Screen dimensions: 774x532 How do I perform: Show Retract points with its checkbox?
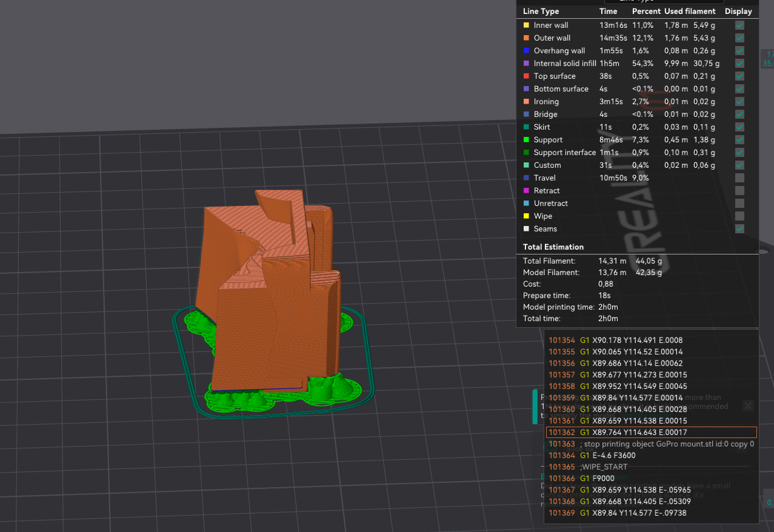pos(739,191)
